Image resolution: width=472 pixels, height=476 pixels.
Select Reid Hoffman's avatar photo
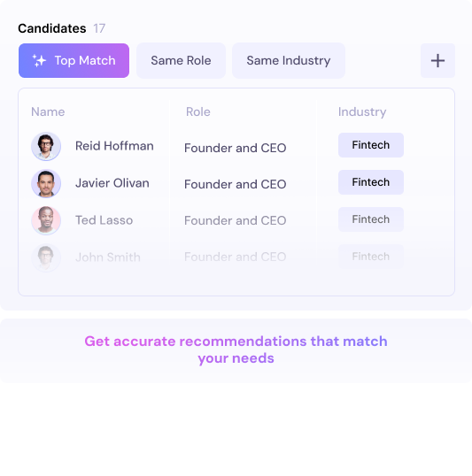tap(46, 146)
